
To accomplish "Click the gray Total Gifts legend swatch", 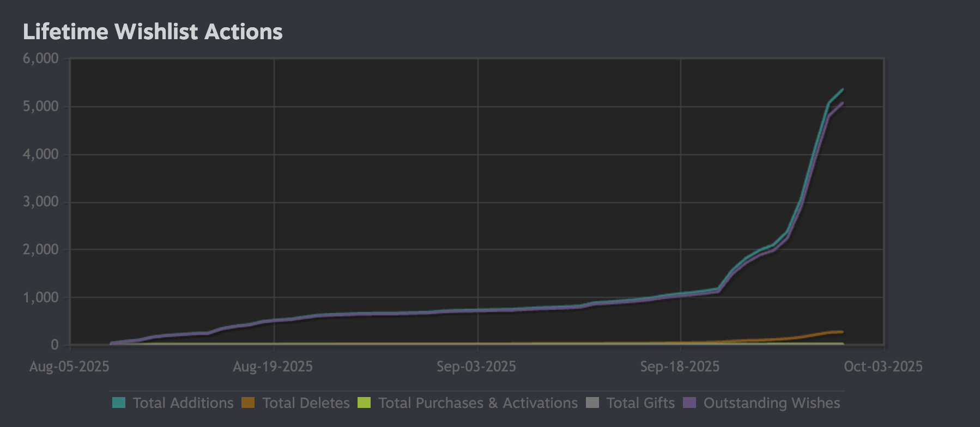I will (592, 403).
